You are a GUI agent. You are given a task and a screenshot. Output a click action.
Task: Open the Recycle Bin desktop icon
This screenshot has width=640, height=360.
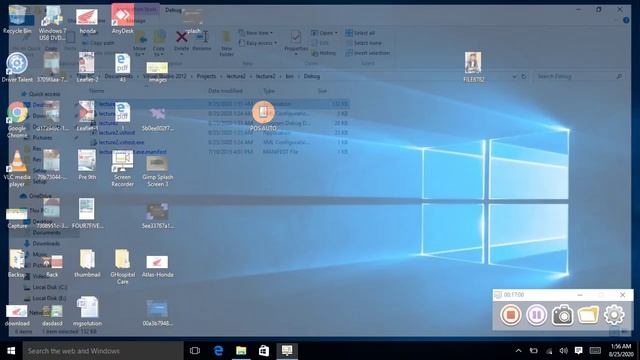[17, 20]
